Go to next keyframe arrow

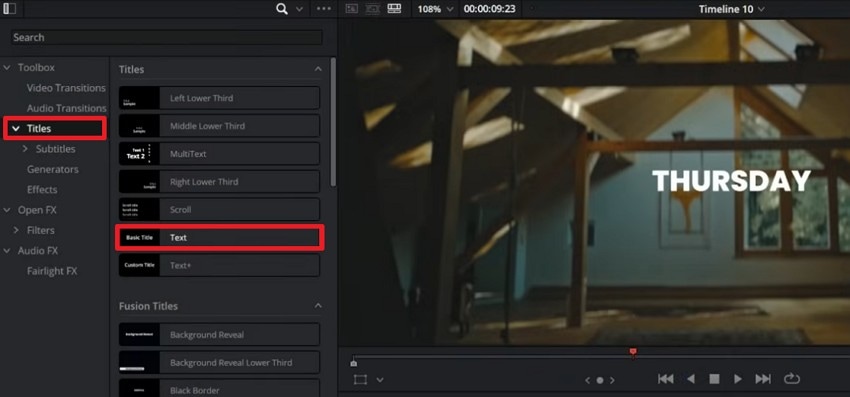[613, 381]
